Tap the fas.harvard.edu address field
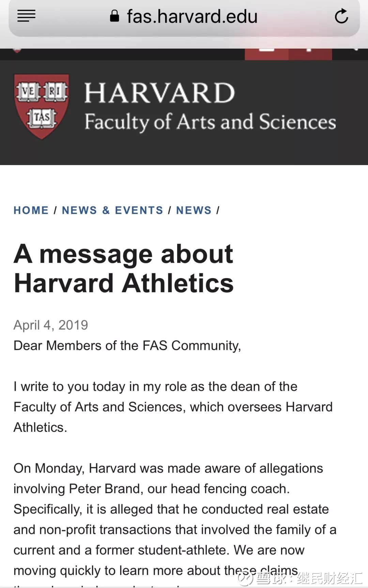Screen dimensions: 368x588 [x=192, y=16]
